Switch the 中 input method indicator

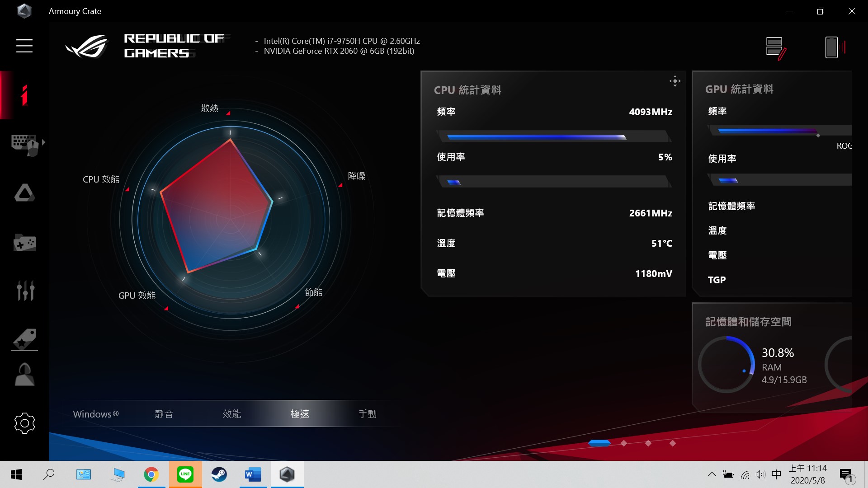pyautogui.click(x=776, y=474)
